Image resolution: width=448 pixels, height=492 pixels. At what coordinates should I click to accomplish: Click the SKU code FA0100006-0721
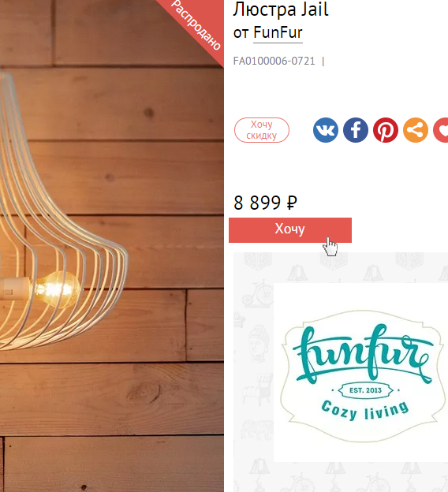[274, 61]
